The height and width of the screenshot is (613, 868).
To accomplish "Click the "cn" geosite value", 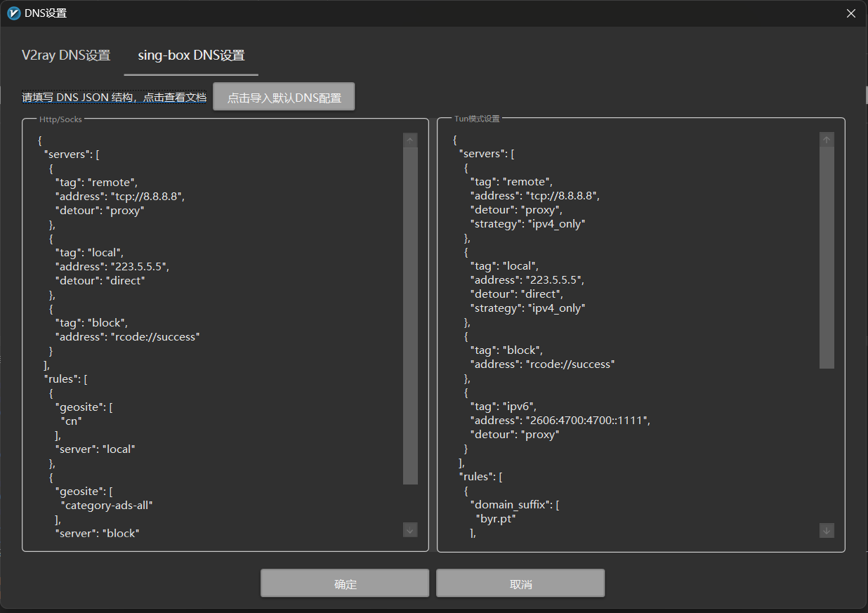I will (x=72, y=421).
